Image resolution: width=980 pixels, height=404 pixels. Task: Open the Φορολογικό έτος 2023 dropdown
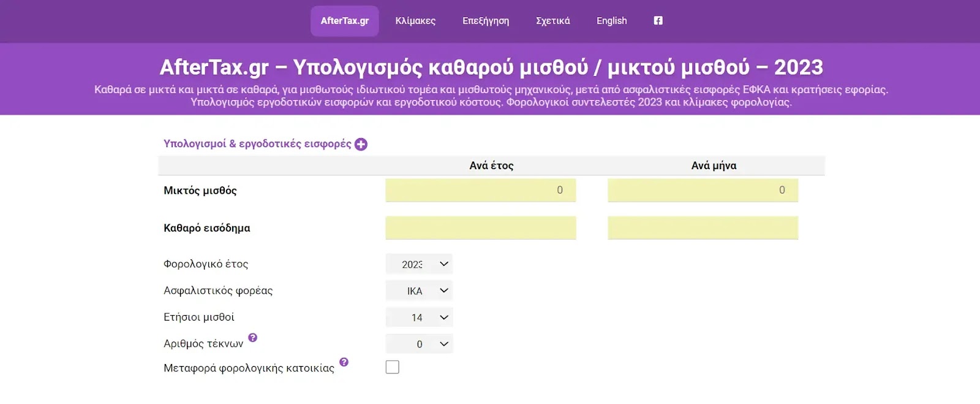[420, 264]
